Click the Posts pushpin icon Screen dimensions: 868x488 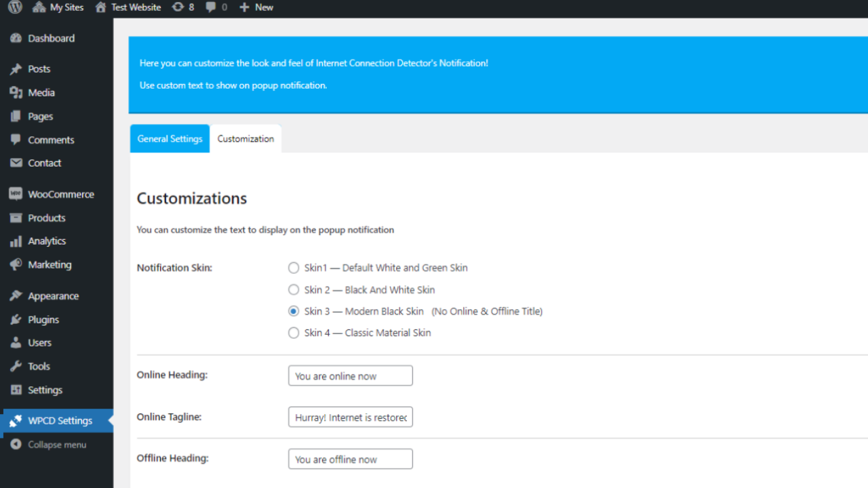(16, 69)
